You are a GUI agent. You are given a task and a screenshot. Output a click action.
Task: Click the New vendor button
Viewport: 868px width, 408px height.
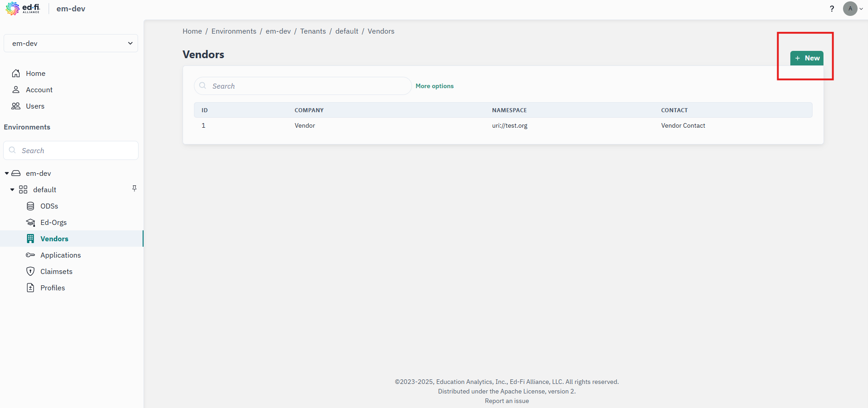pyautogui.click(x=807, y=58)
